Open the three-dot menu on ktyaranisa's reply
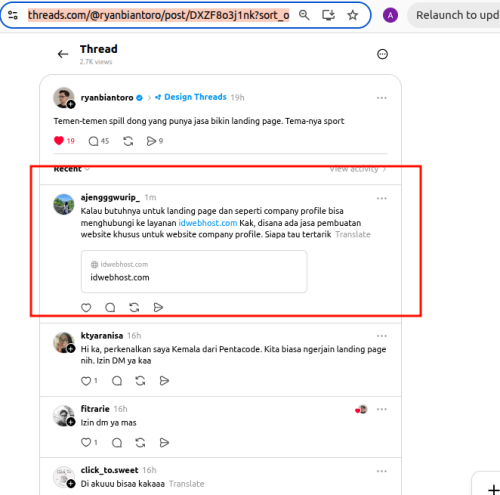 coord(382,336)
